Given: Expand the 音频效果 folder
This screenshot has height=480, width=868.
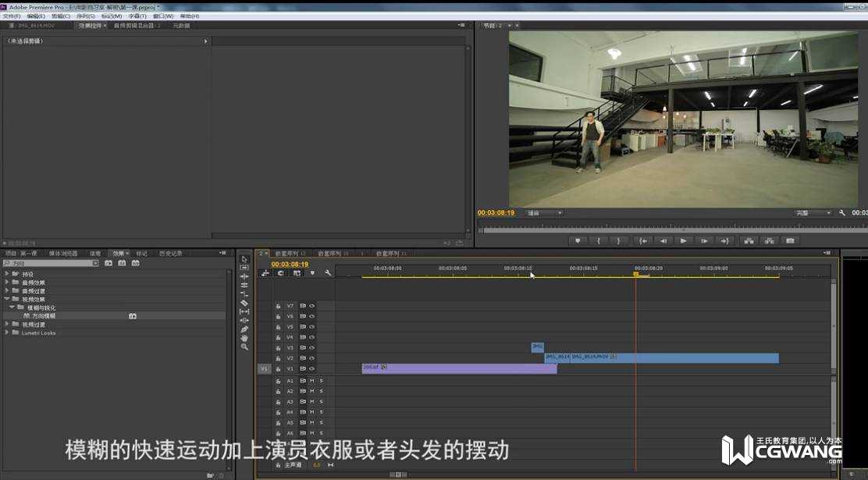Looking at the screenshot, I should [x=7, y=283].
